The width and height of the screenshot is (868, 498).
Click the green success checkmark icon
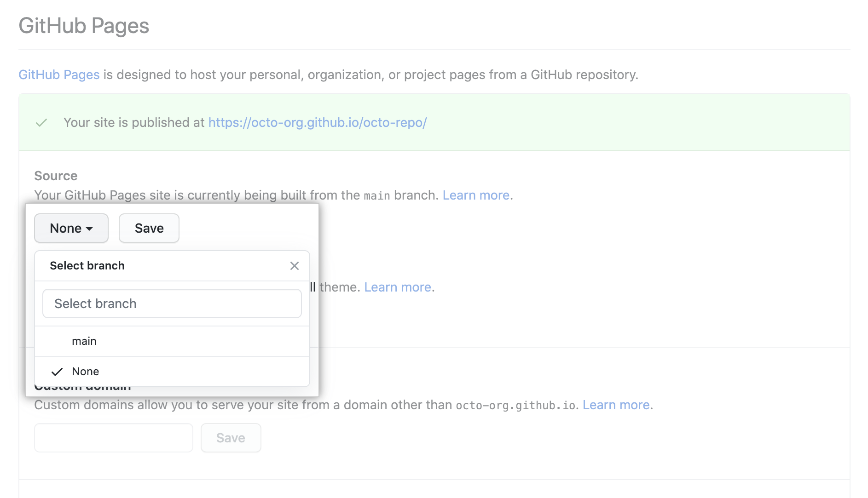click(x=41, y=122)
